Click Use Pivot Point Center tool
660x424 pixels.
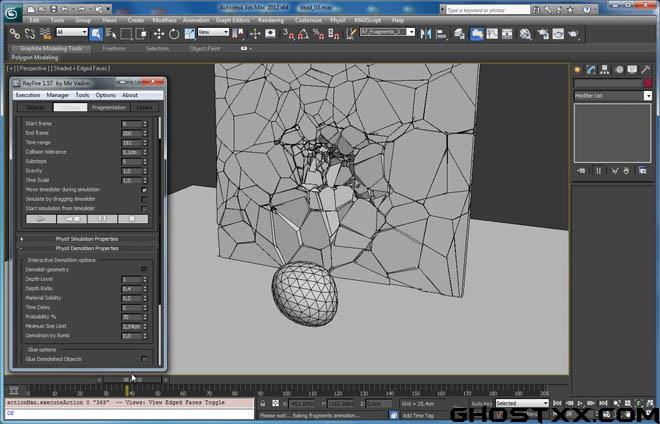238,34
